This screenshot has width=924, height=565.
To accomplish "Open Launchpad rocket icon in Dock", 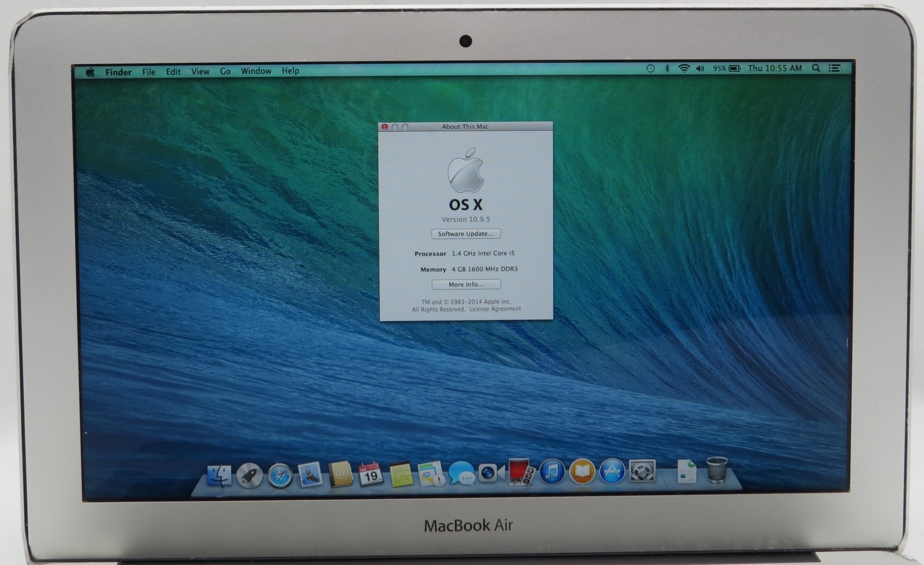I will [x=249, y=476].
